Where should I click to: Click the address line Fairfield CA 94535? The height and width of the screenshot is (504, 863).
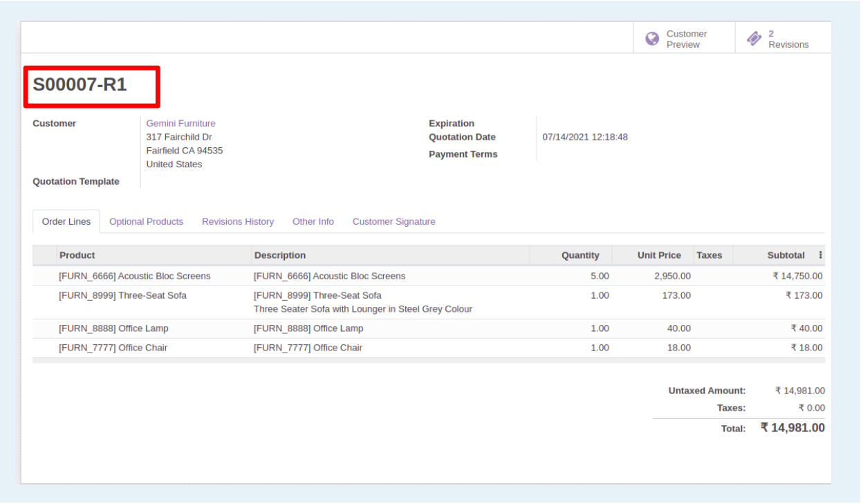tap(185, 150)
